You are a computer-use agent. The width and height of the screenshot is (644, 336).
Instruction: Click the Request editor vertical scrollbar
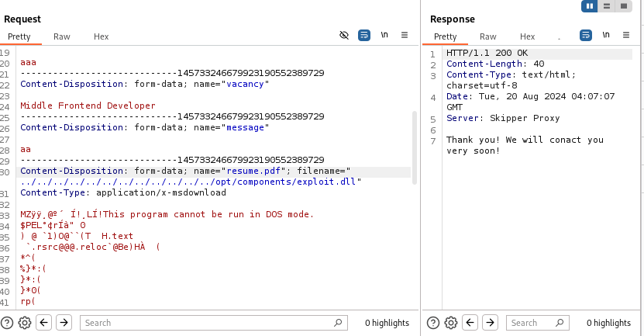pyautogui.click(x=415, y=147)
